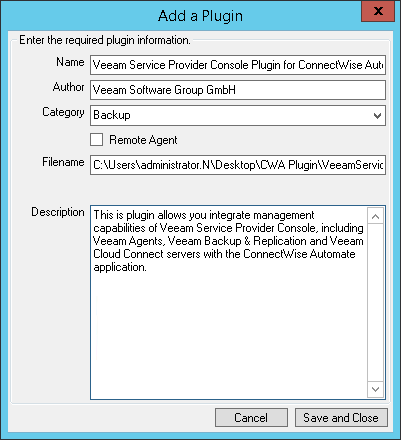This screenshot has height=440, width=401.
Task: Focus the Author field with Veeam Software Group
Action: point(238,90)
